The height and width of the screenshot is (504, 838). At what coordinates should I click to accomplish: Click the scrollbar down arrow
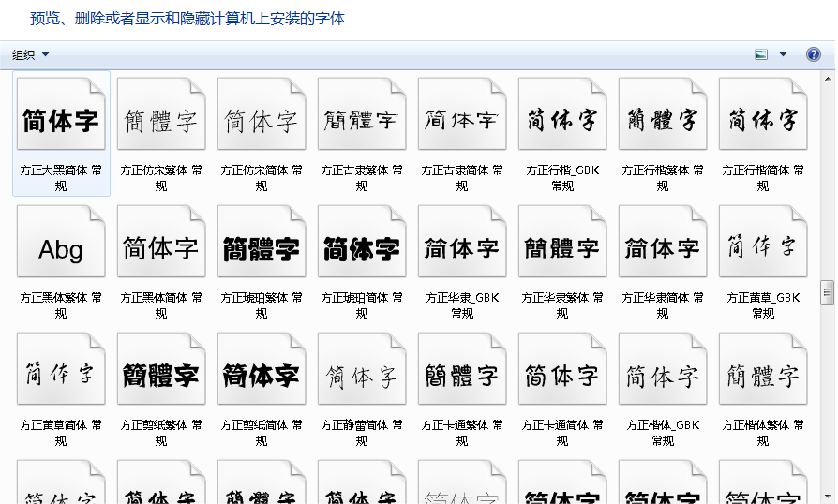828,497
